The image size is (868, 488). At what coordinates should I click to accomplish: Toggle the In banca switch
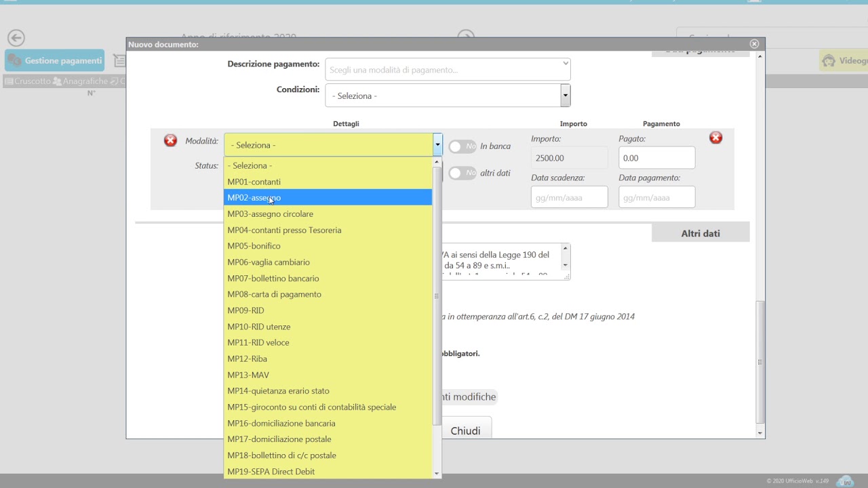point(462,146)
